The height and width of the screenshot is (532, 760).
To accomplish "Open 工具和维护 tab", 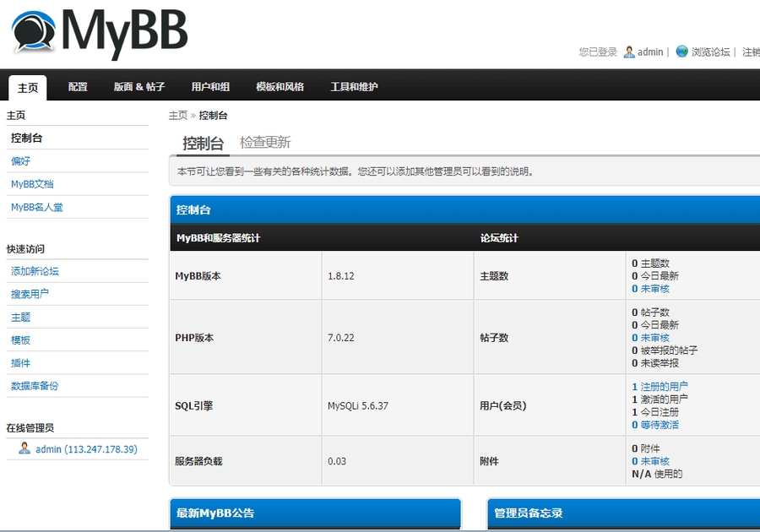I will [354, 87].
